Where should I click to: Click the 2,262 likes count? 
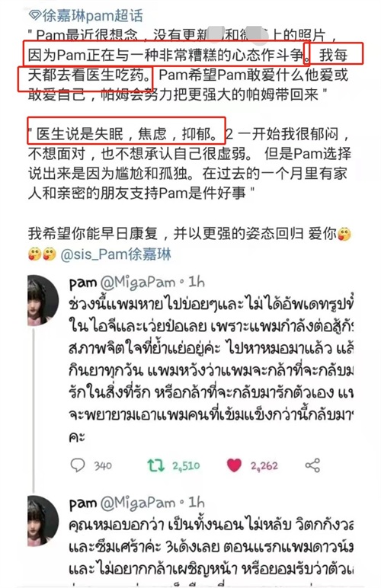click(x=264, y=466)
